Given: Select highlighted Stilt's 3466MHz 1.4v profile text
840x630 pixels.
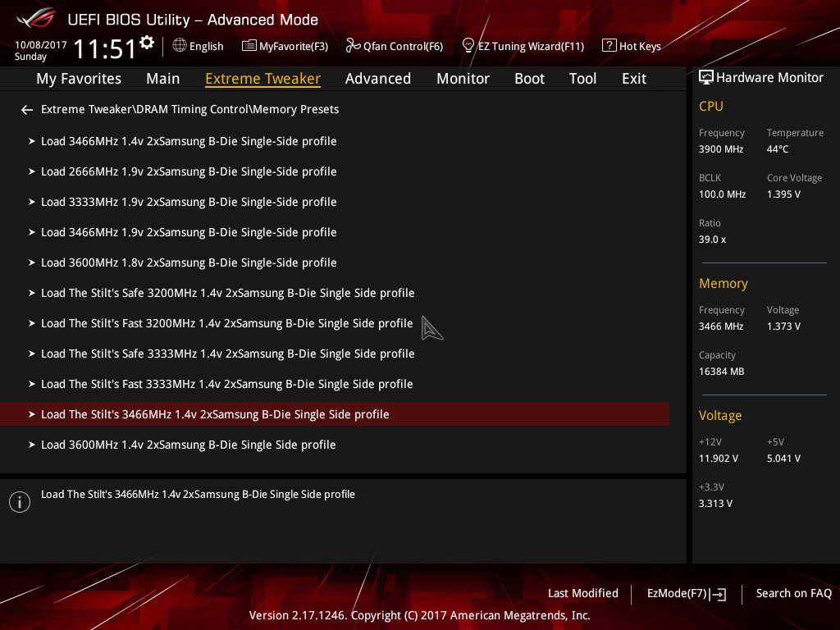Looking at the screenshot, I should 215,414.
